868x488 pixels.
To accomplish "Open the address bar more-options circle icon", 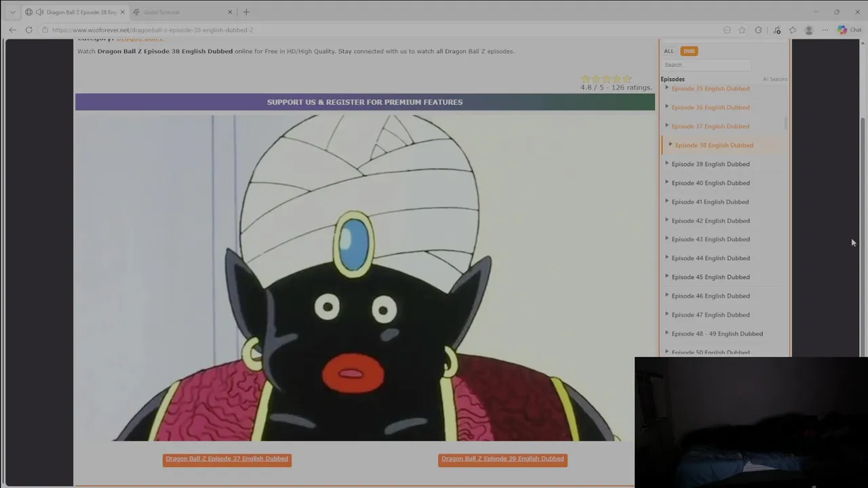I will 727,30.
